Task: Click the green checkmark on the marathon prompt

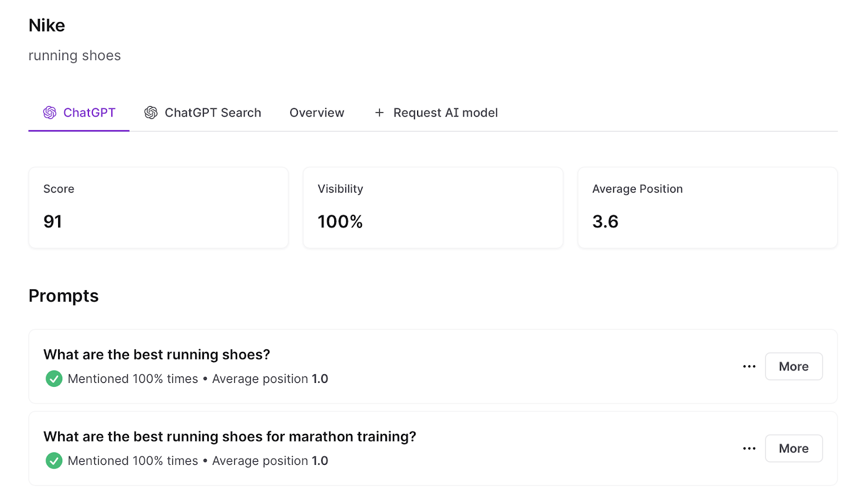Action: [x=53, y=461]
